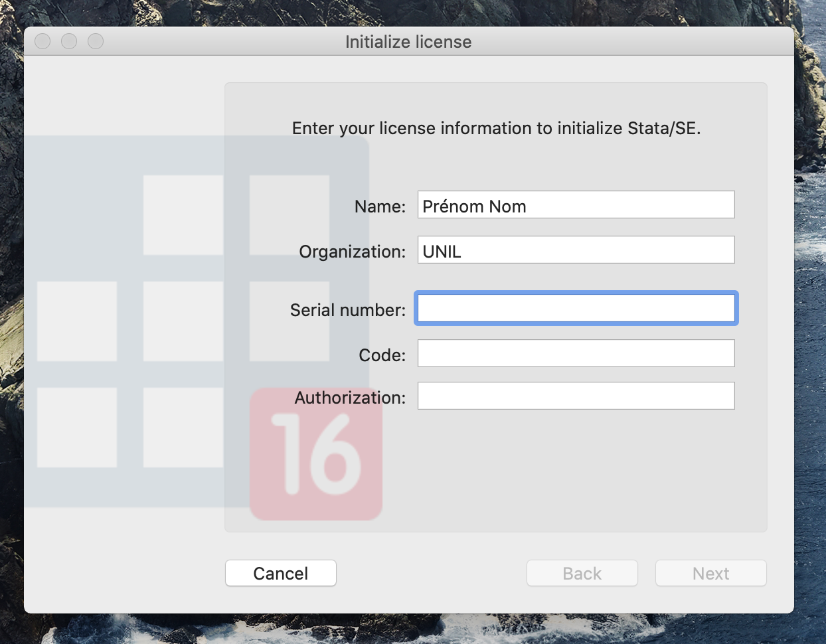This screenshot has width=826, height=644.
Task: Click the Name text field
Action: point(576,205)
